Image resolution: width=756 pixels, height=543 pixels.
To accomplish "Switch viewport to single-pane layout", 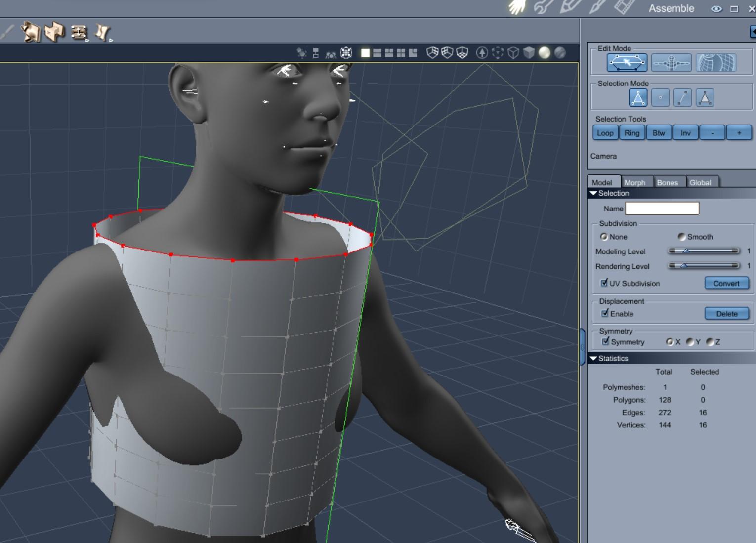I will coord(365,53).
